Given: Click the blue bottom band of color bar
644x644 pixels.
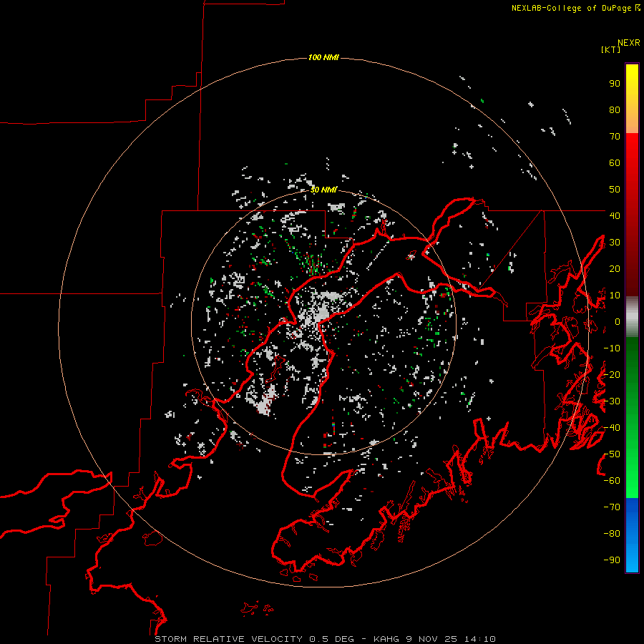Looking at the screenshot, I should [632, 535].
